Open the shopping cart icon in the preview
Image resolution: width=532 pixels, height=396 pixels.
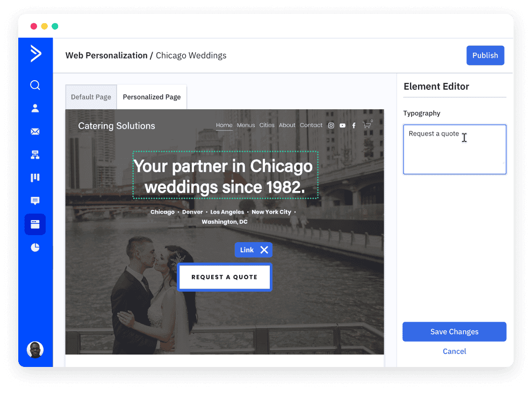click(367, 125)
